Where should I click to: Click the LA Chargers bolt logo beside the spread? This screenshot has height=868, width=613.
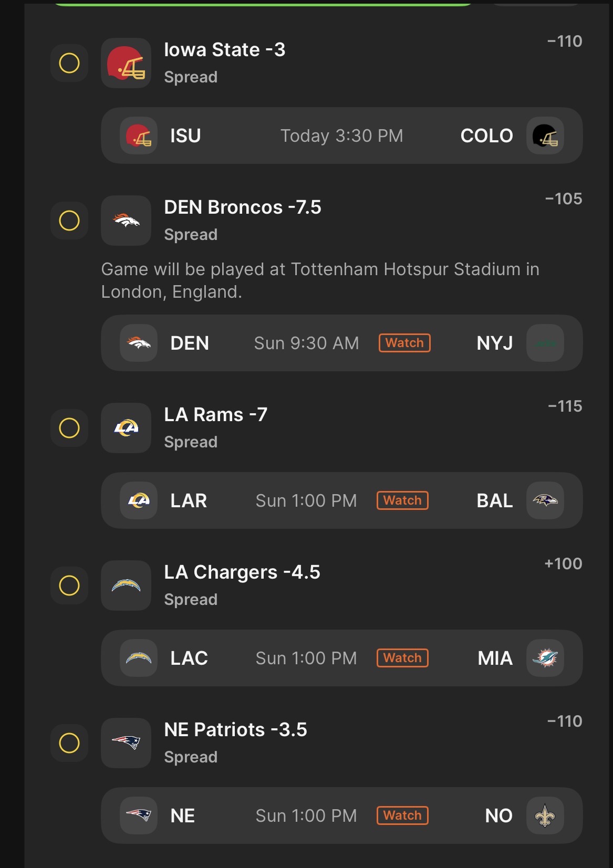coord(126,585)
